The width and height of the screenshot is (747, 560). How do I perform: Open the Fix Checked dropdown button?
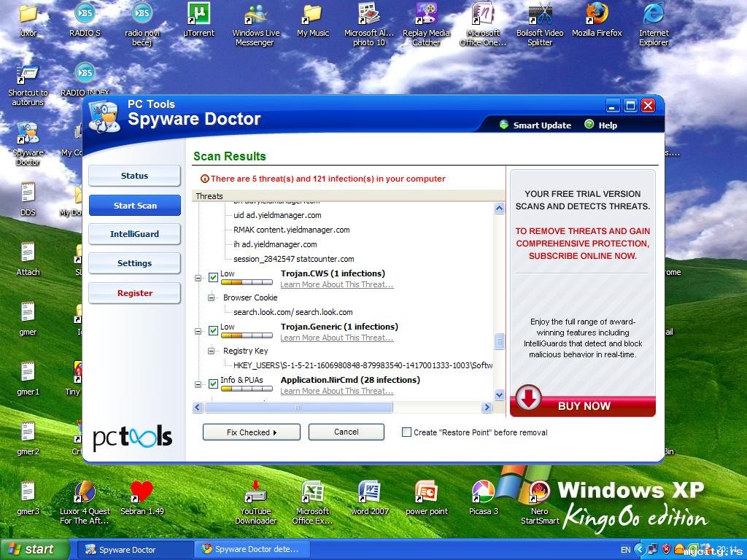click(x=252, y=432)
